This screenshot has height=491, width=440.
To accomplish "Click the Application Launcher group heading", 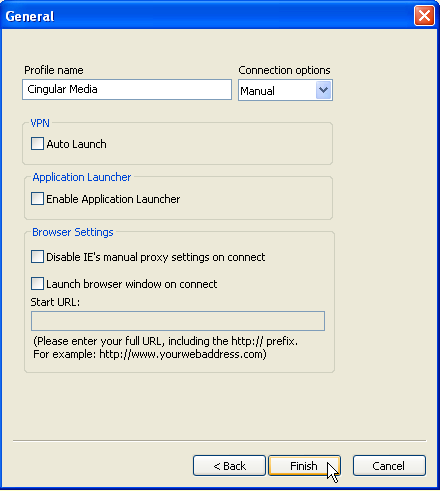I will click(x=82, y=177).
